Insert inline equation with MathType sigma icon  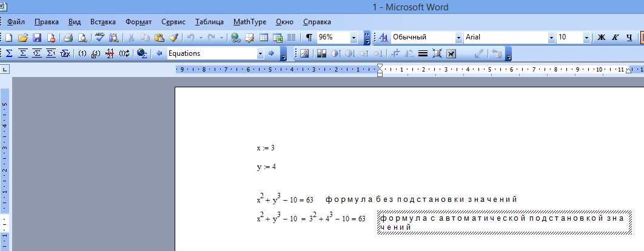9,53
